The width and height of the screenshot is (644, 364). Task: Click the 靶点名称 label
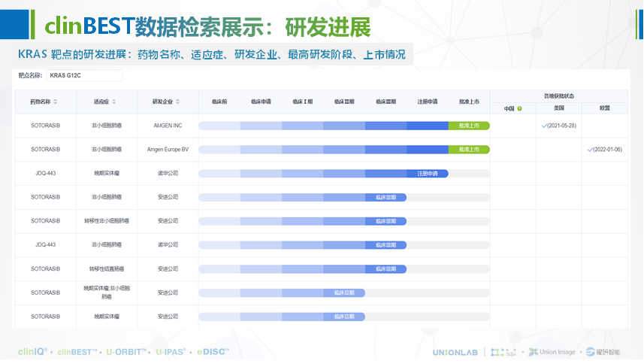click(x=30, y=76)
